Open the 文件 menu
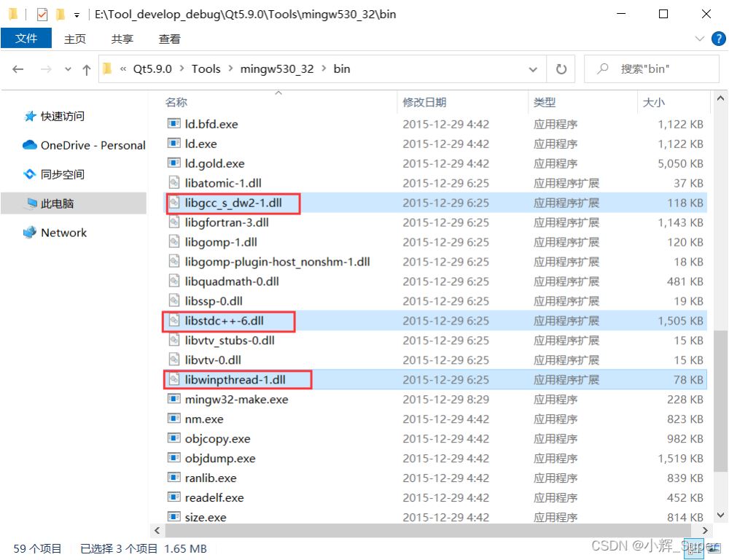This screenshot has height=560, width=729. click(26, 39)
